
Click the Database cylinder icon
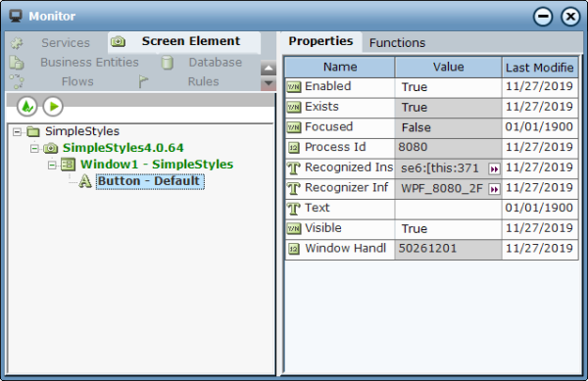click(168, 63)
